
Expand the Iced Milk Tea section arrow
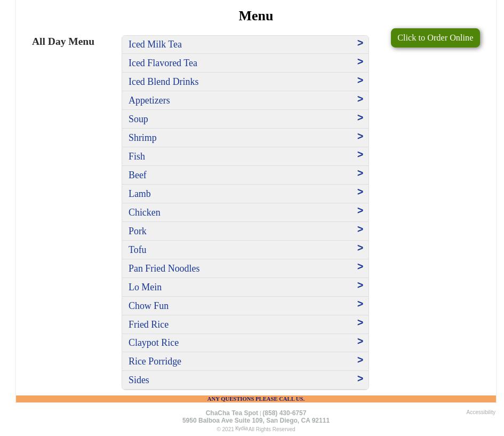(360, 43)
